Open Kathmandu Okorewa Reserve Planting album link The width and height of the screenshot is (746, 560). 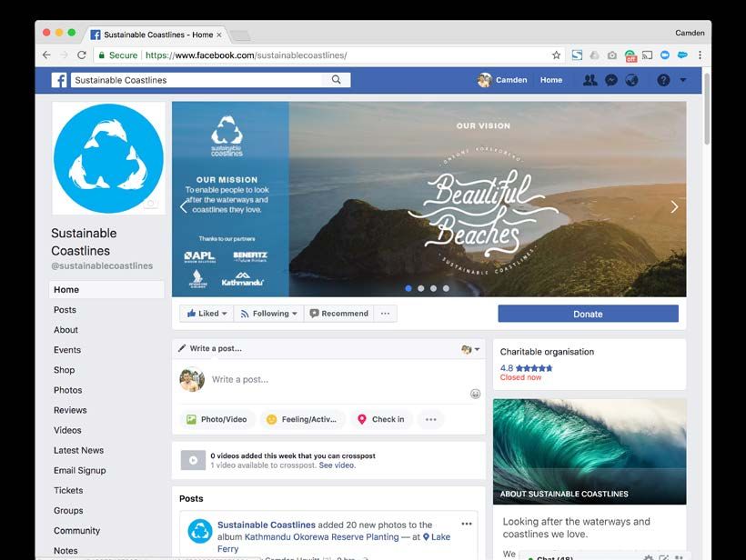coord(322,536)
